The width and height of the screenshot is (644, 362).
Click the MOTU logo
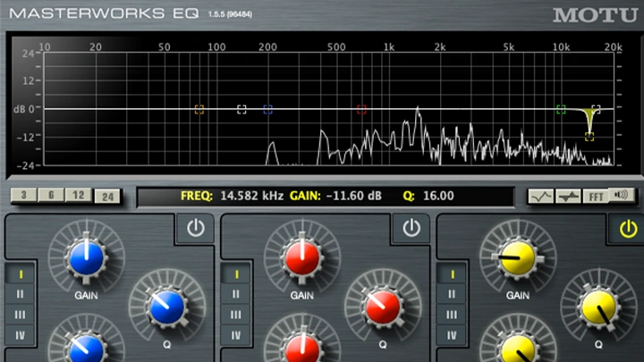click(x=595, y=15)
